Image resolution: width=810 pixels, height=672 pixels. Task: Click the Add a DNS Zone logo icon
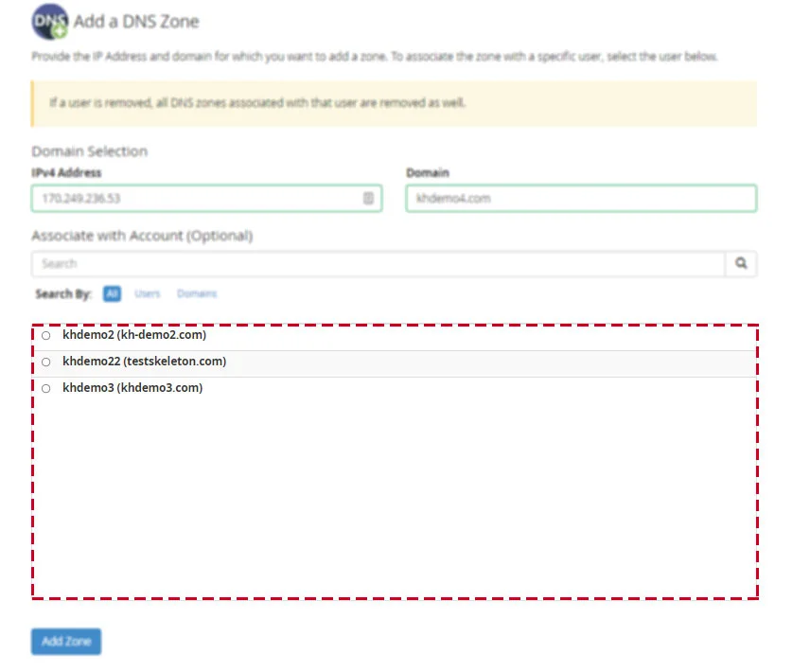pyautogui.click(x=49, y=22)
